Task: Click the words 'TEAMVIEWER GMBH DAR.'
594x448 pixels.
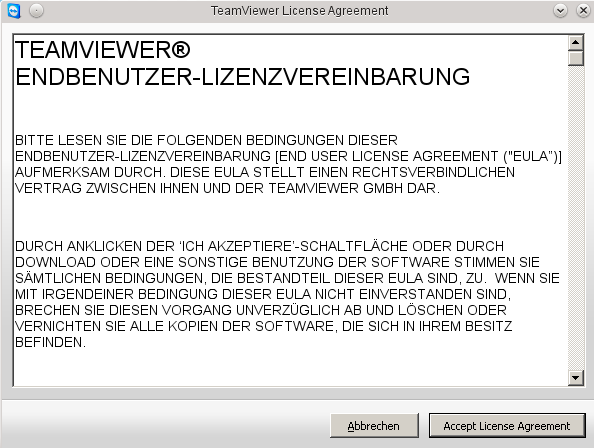Action: [x=355, y=188]
